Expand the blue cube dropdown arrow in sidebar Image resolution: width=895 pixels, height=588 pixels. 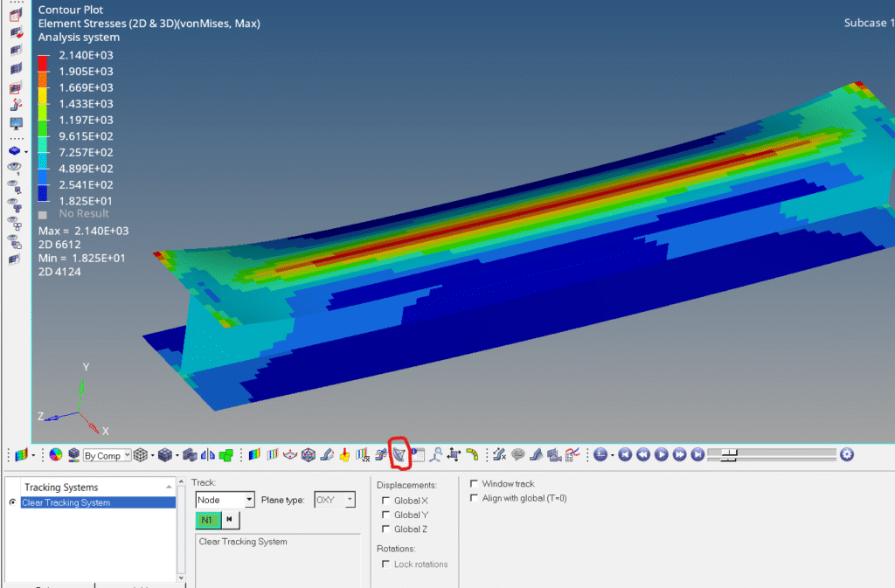point(26,152)
